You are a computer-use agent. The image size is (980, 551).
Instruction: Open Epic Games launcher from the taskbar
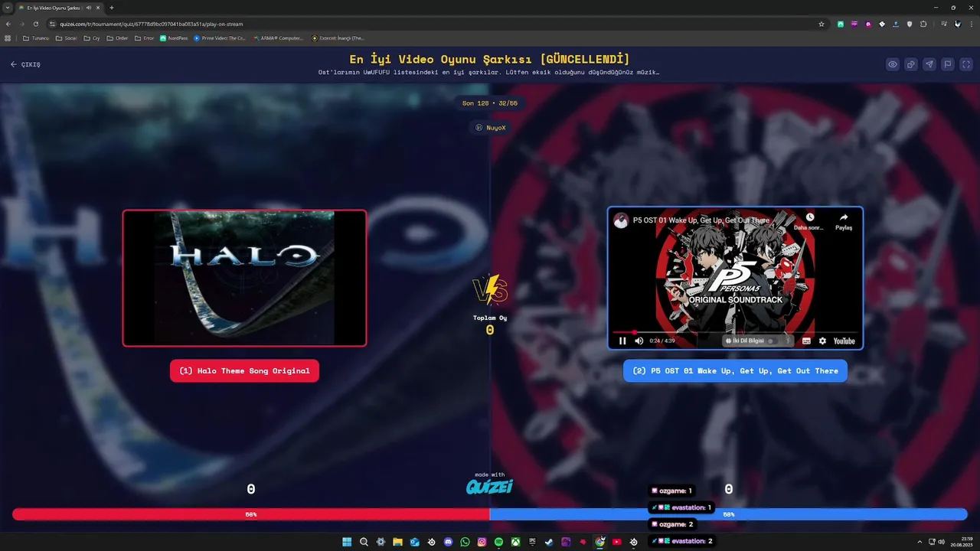click(x=532, y=542)
